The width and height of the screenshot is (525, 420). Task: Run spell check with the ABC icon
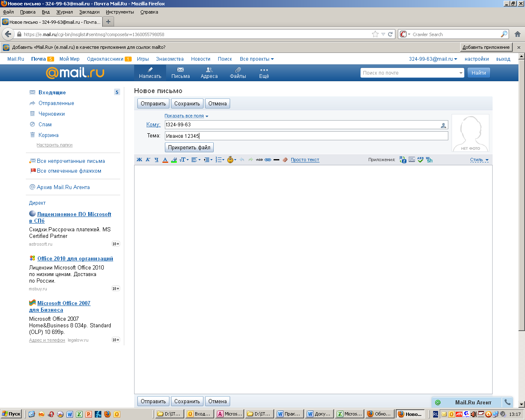click(420, 160)
